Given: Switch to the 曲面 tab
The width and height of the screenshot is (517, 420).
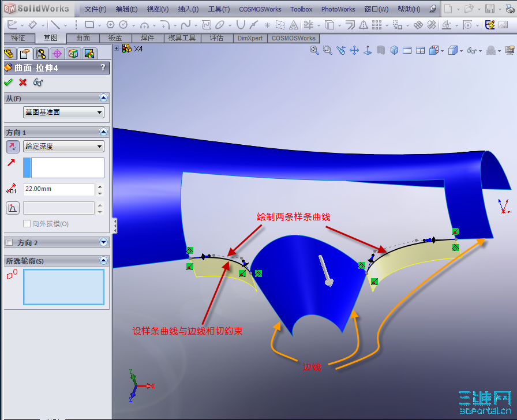Looking at the screenshot, I should tap(83, 38).
